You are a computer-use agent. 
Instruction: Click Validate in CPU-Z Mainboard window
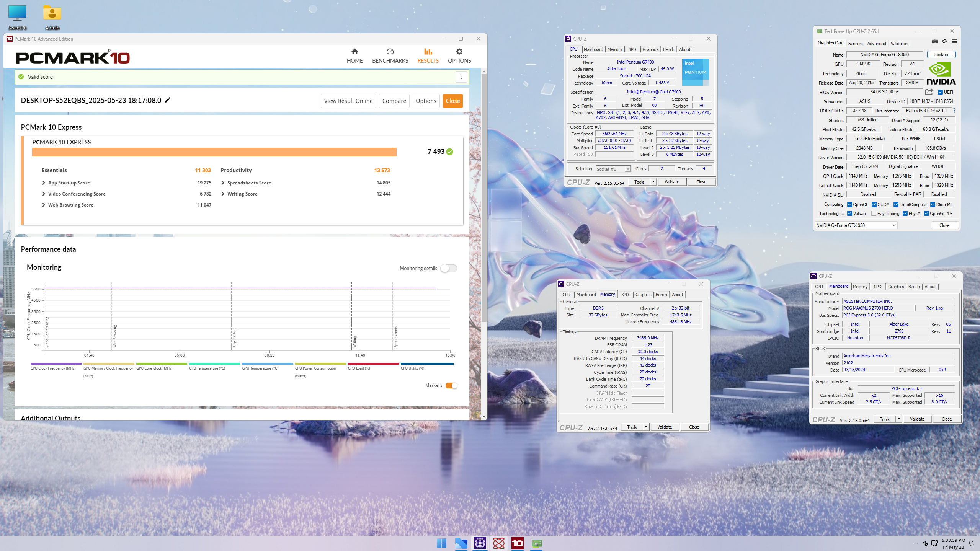917,419
